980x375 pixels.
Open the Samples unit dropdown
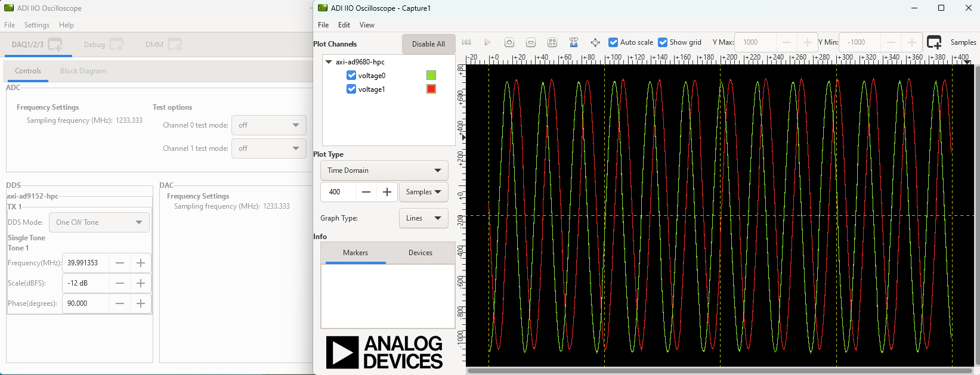click(423, 192)
